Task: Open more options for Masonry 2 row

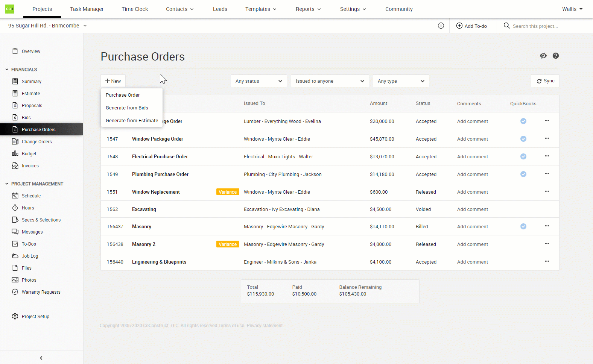Action: (x=547, y=244)
